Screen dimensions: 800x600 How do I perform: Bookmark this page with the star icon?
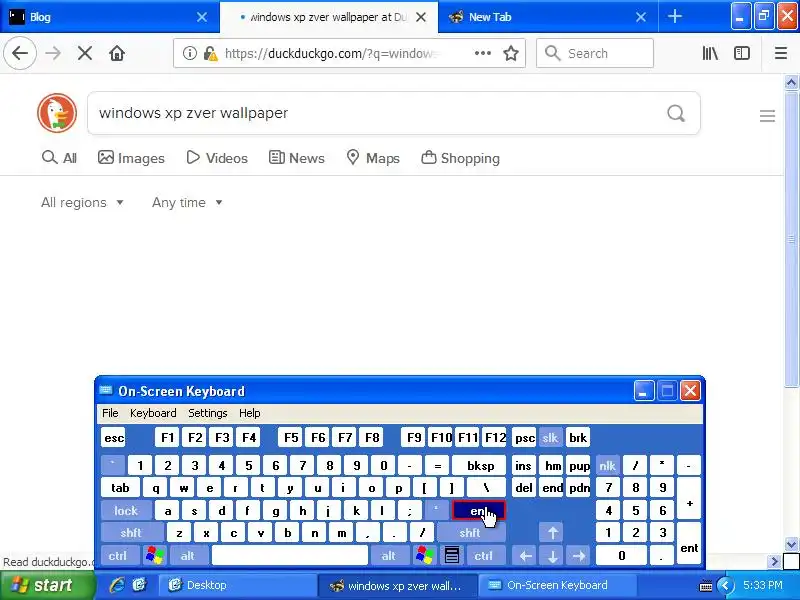[x=511, y=53]
